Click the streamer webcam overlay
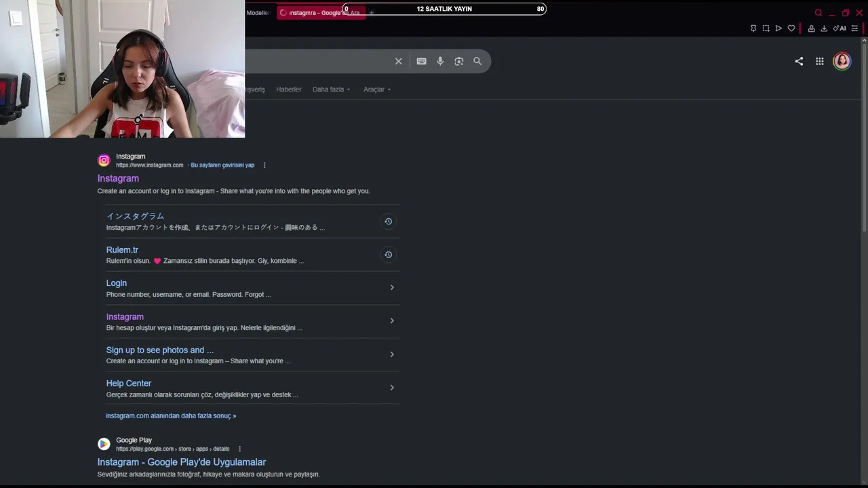 click(122, 68)
